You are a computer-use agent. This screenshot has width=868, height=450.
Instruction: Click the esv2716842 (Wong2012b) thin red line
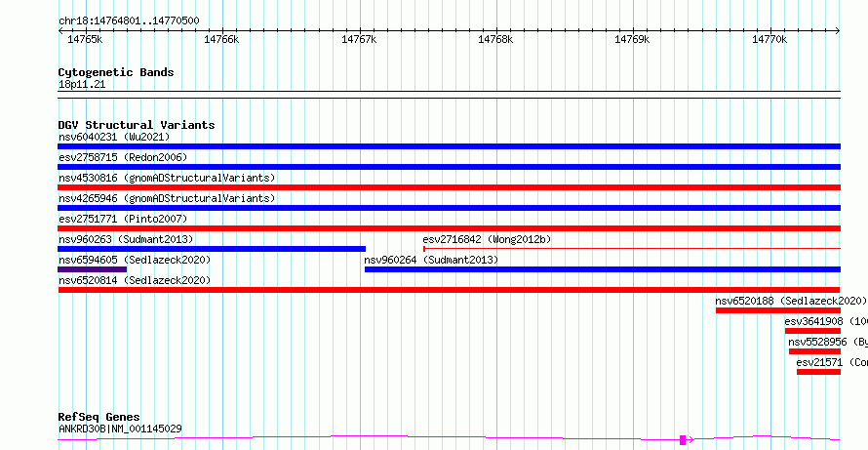[x=632, y=249]
